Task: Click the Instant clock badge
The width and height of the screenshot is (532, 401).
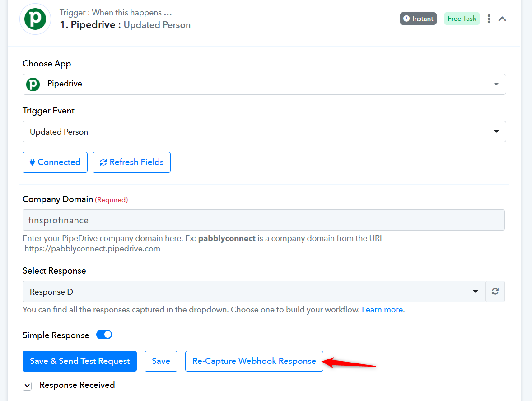Action: pyautogui.click(x=418, y=19)
